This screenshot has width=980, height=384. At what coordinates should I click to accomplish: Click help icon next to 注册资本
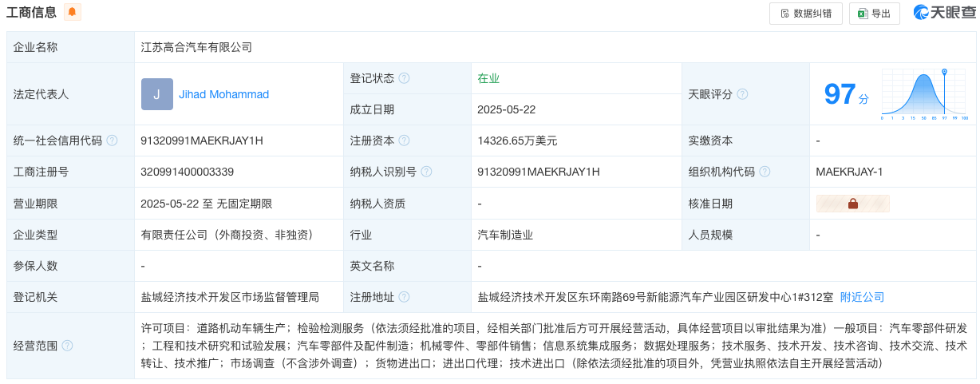pyautogui.click(x=404, y=141)
